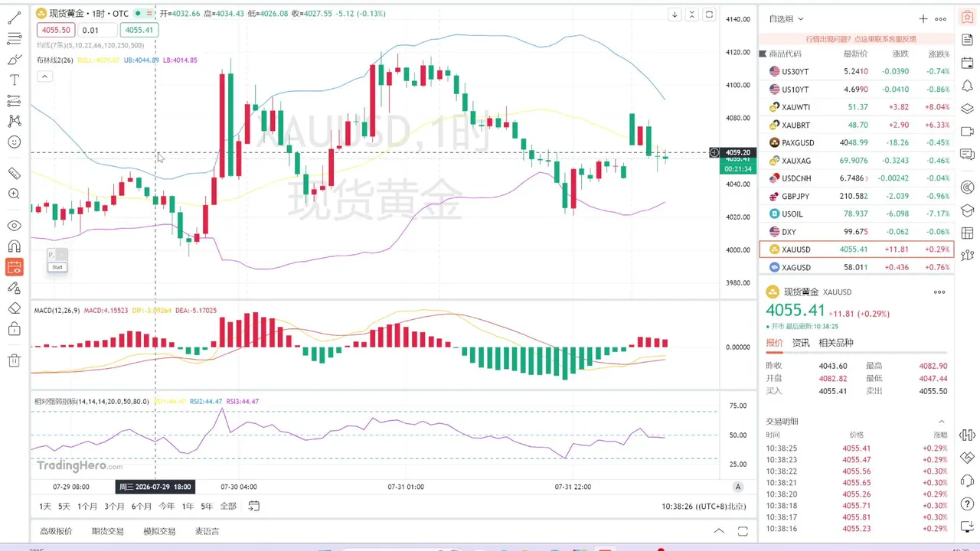The image size is (980, 551).
Task: Open the watchlist bookmark sidebar icon
Action: coord(967,18)
